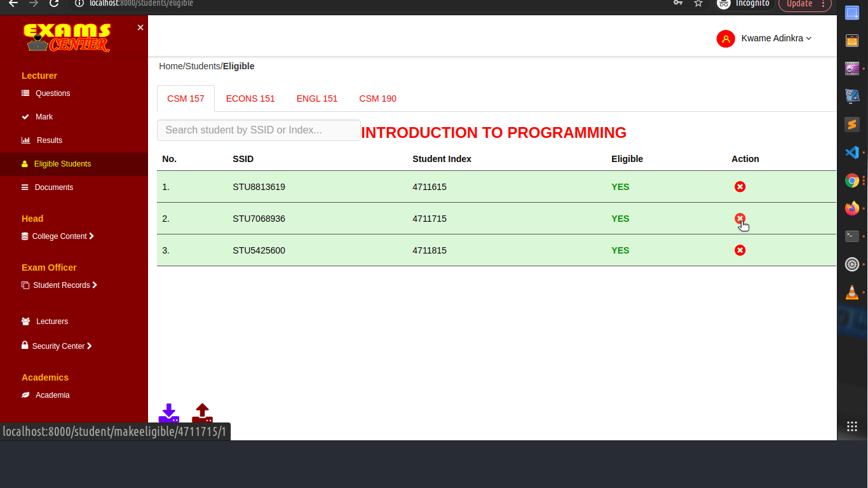The image size is (868, 488).
Task: Open Google Chrome from the dock
Action: 852,180
